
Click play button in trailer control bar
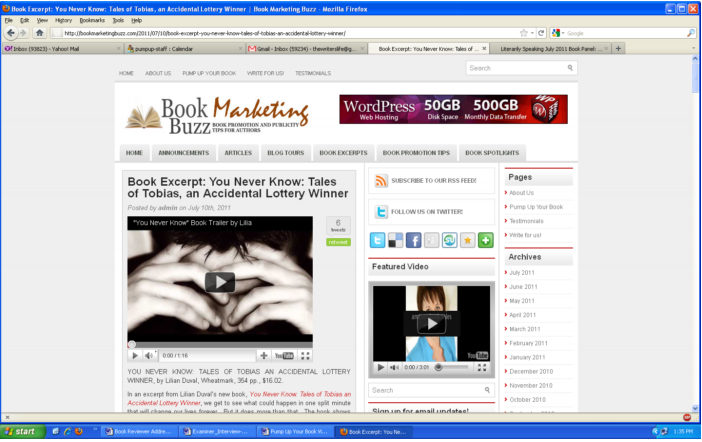135,356
